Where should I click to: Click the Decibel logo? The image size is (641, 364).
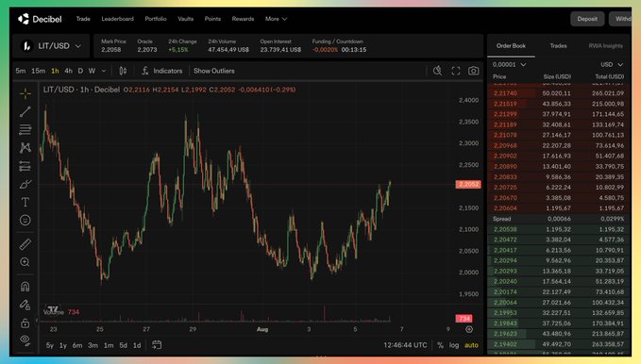40,19
